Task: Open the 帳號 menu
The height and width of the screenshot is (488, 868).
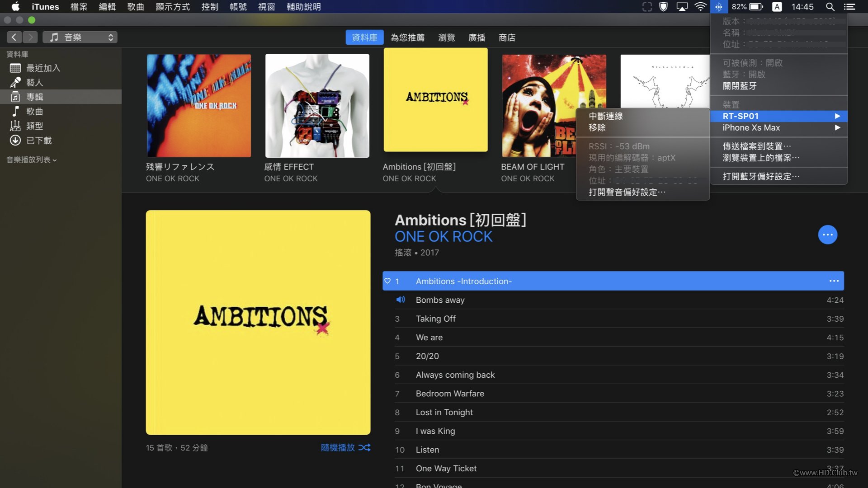Action: 238,6
